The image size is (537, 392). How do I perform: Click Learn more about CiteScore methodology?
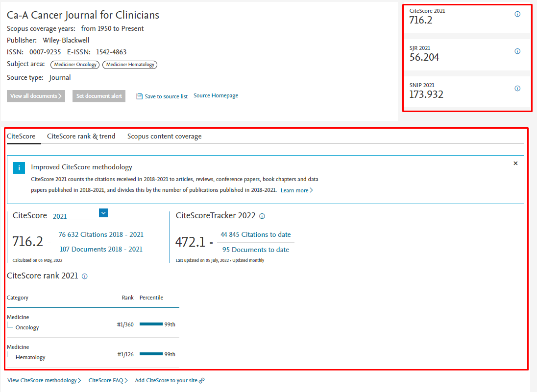click(295, 190)
